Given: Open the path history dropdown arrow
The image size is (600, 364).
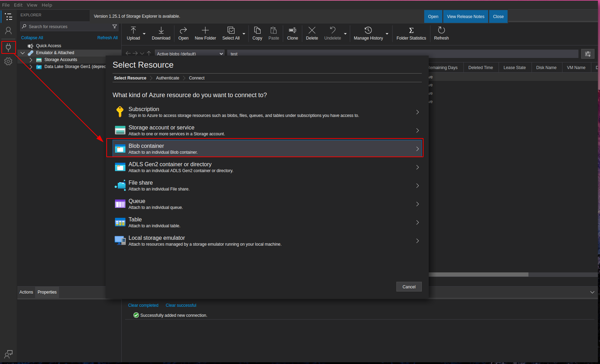Looking at the screenshot, I should coord(142,53).
